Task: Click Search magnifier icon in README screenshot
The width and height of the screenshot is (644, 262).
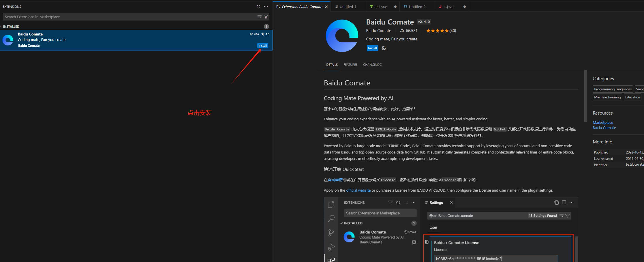Action: point(331,218)
